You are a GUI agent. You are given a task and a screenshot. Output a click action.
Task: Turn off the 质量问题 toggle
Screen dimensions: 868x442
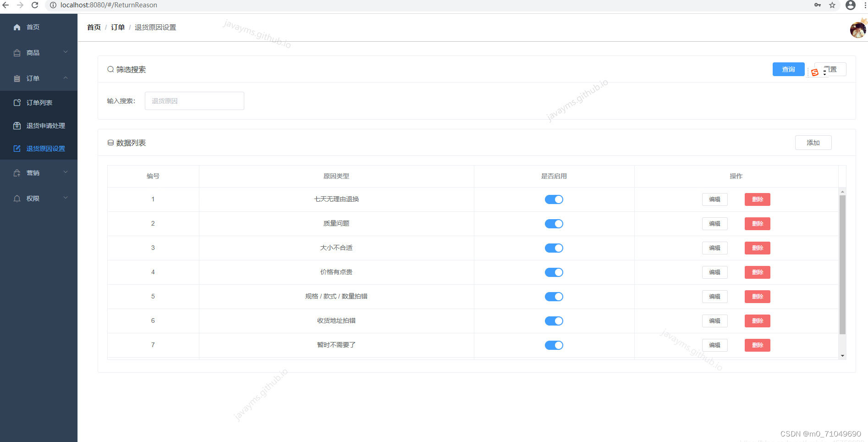[x=554, y=223]
